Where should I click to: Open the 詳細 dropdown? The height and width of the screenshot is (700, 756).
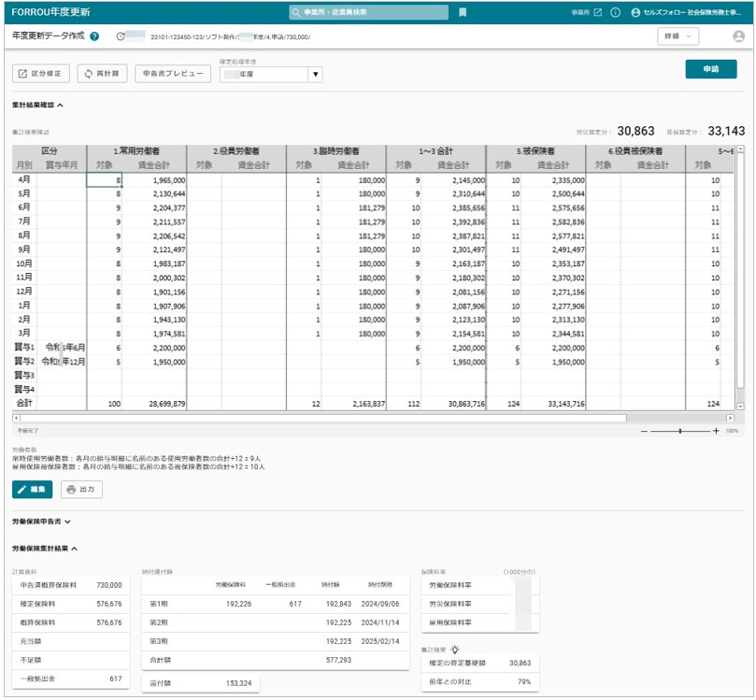pyautogui.click(x=678, y=36)
